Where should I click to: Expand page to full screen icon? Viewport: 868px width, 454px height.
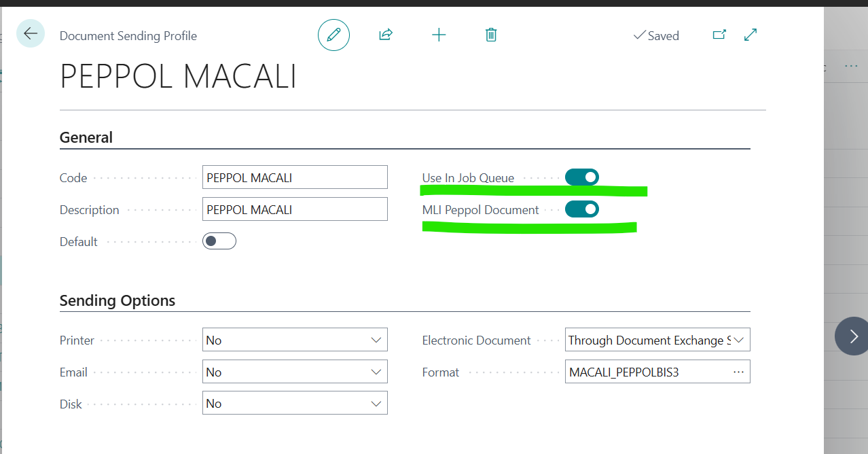(751, 35)
